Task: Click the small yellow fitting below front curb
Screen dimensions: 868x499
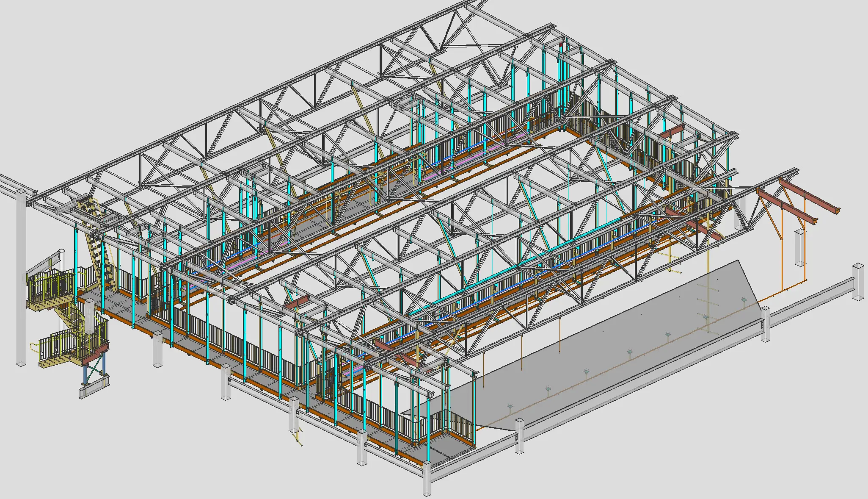Action: pyautogui.click(x=298, y=436)
